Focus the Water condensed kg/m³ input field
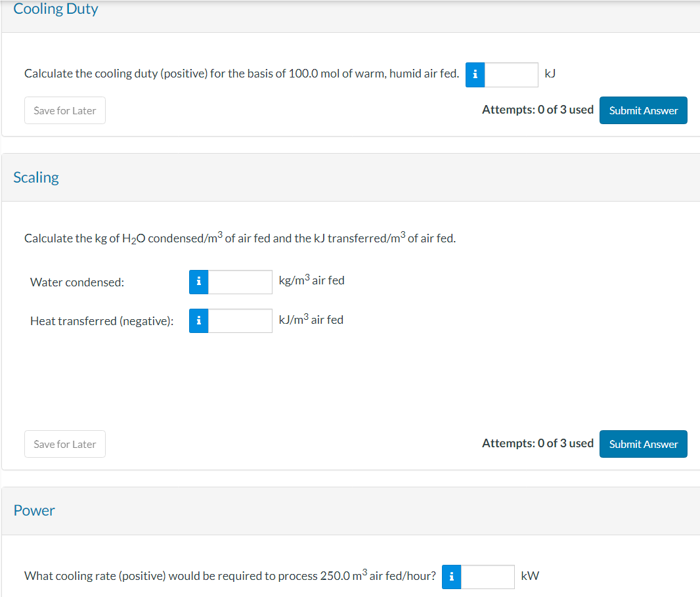This screenshot has width=700, height=597. click(240, 282)
